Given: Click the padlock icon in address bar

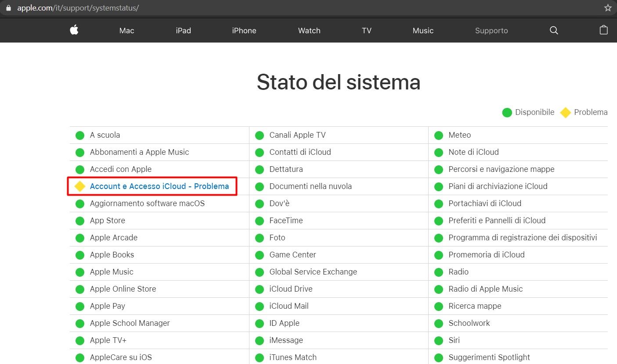Looking at the screenshot, I should [x=8, y=8].
